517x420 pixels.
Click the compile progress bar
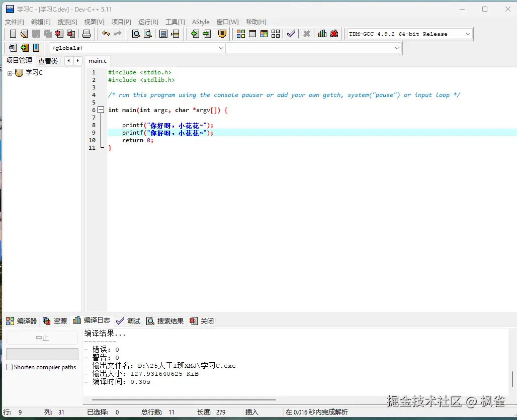[42, 354]
